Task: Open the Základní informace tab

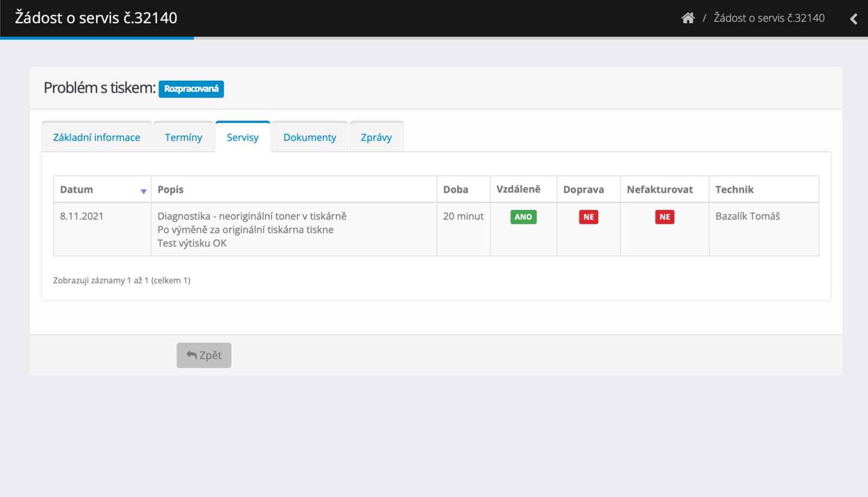Action: (97, 138)
